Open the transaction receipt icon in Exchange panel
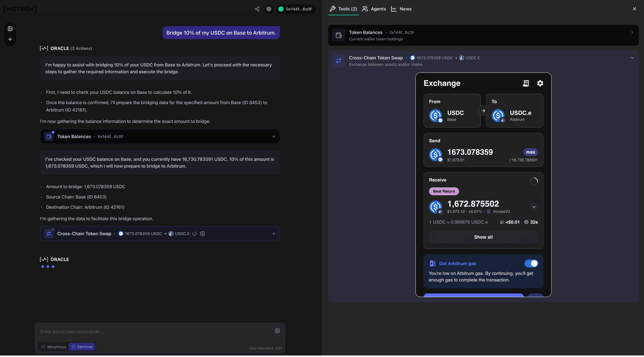The width and height of the screenshot is (644, 357). [526, 83]
